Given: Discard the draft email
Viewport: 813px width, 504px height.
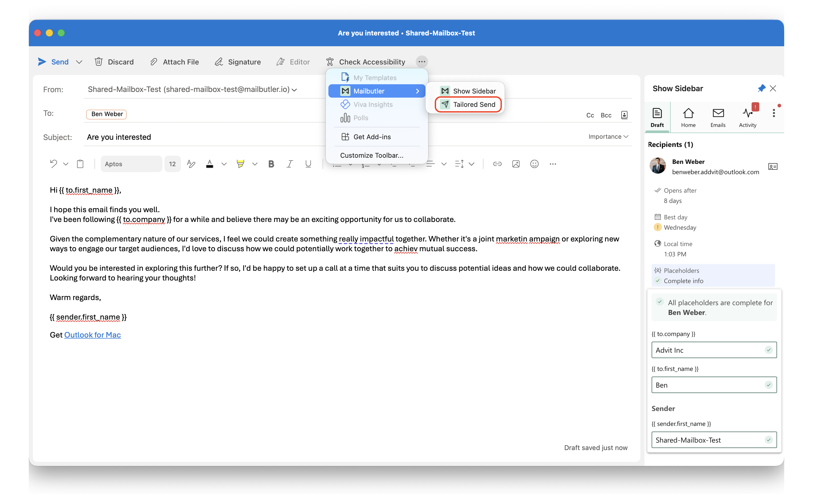Looking at the screenshot, I should 114,62.
